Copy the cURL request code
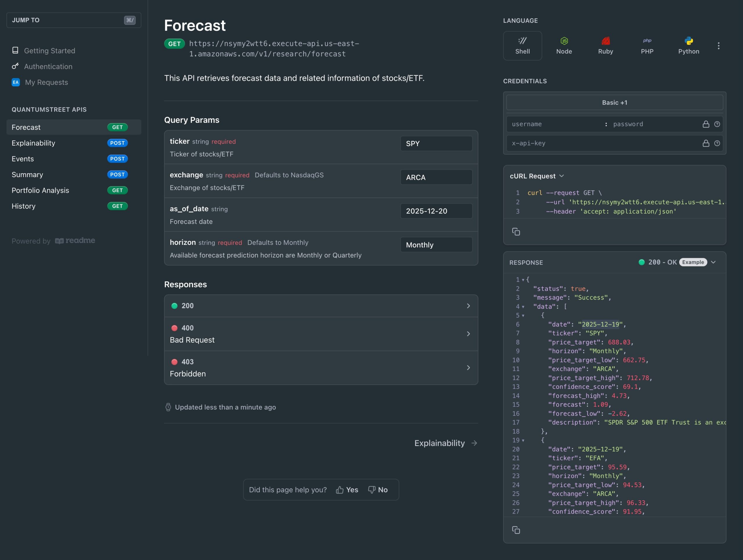Image resolution: width=743 pixels, height=560 pixels. click(x=516, y=231)
